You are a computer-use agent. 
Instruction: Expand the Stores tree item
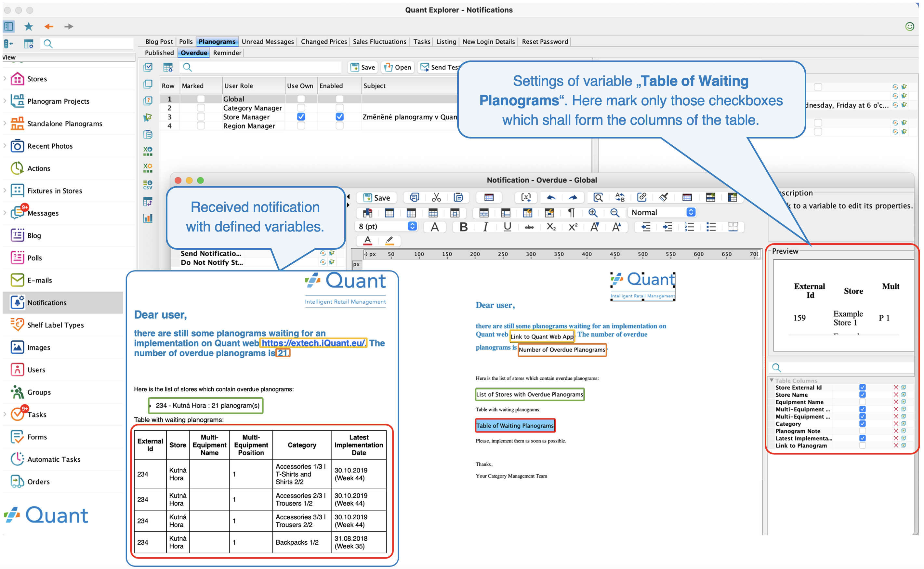pos(5,79)
